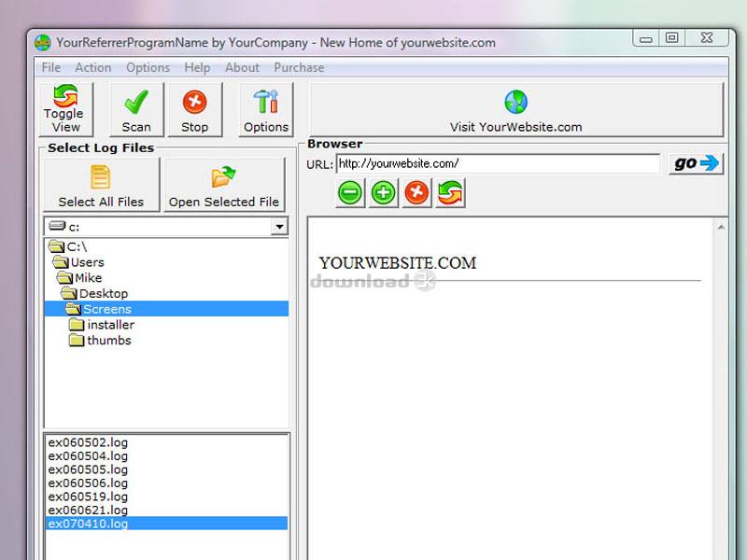Click the red X browser stop button
This screenshot has width=747, height=560.
416,193
